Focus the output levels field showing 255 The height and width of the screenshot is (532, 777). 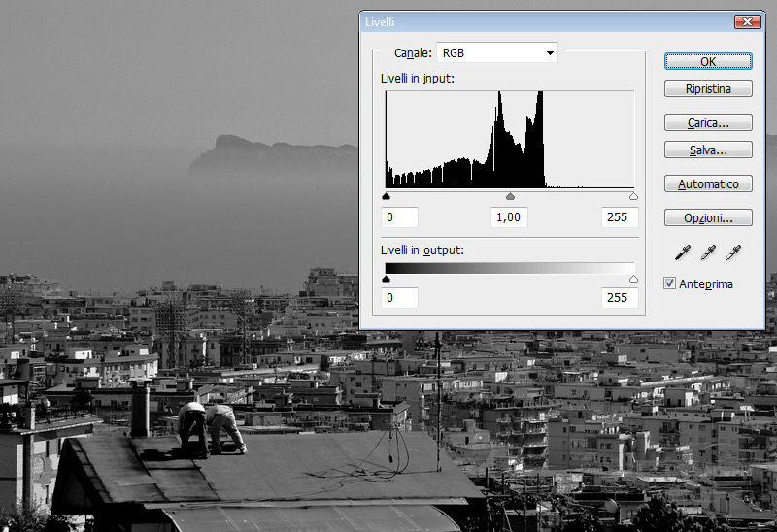pyautogui.click(x=619, y=298)
